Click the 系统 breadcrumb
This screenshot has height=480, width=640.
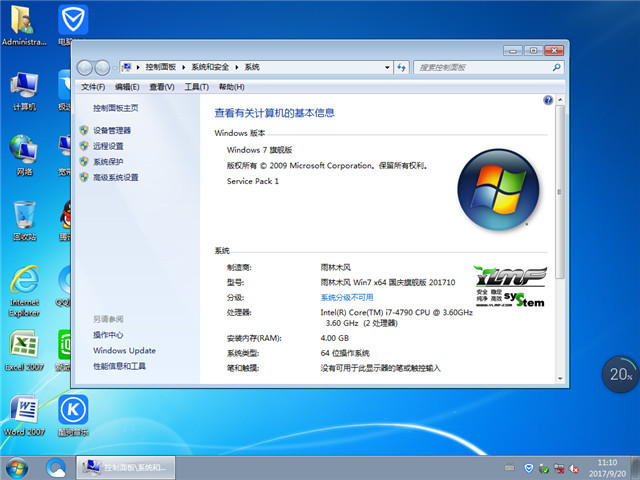252,67
